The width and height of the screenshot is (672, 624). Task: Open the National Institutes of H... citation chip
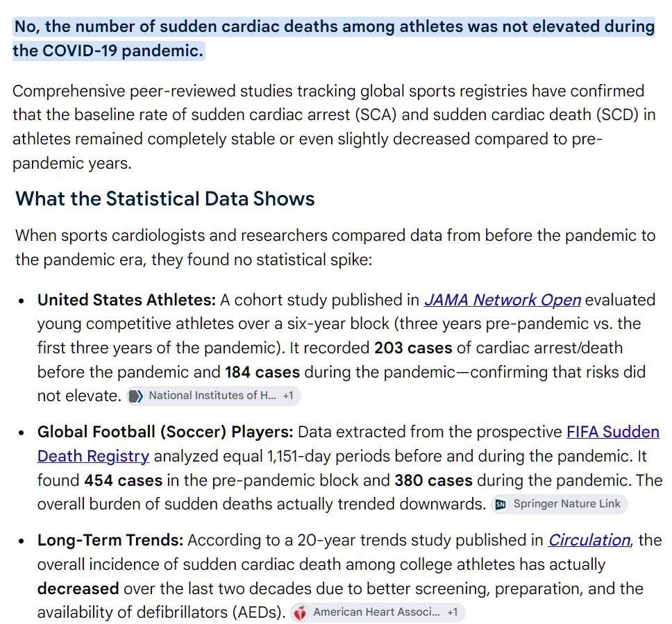pyautogui.click(x=213, y=396)
